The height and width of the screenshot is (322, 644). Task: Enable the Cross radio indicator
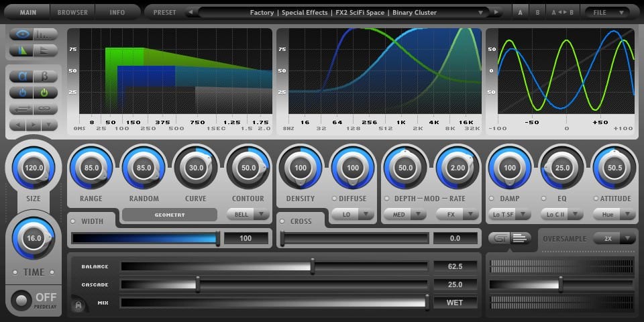pos(282,221)
